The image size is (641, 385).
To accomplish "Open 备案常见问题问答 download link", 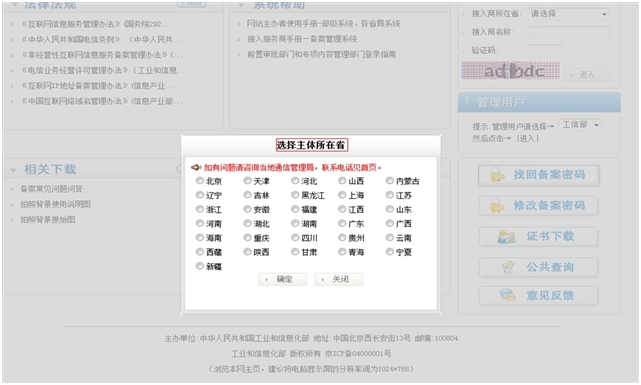I will (51, 189).
